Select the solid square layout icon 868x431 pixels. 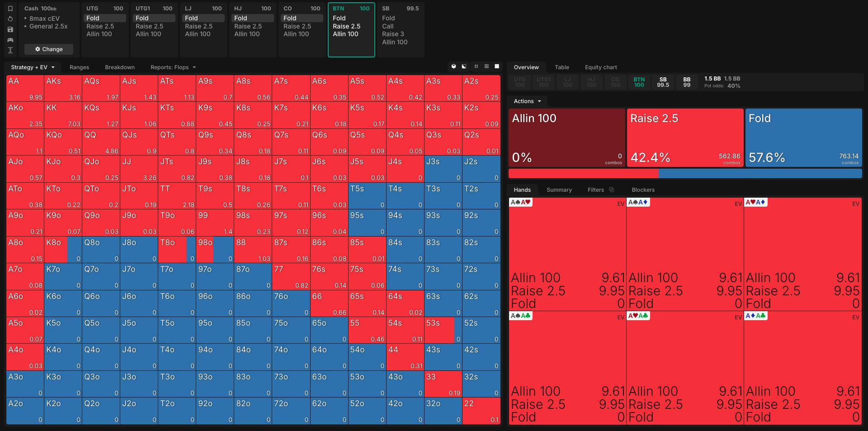tap(497, 66)
